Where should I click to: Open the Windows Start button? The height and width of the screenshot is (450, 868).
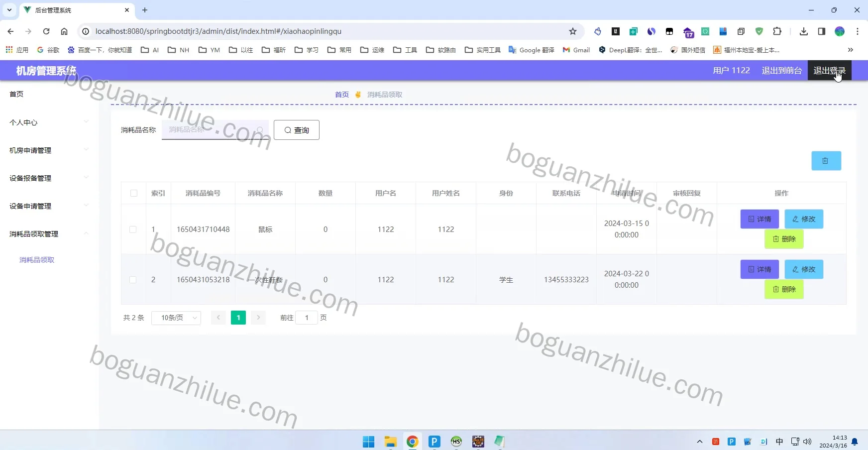click(x=368, y=442)
